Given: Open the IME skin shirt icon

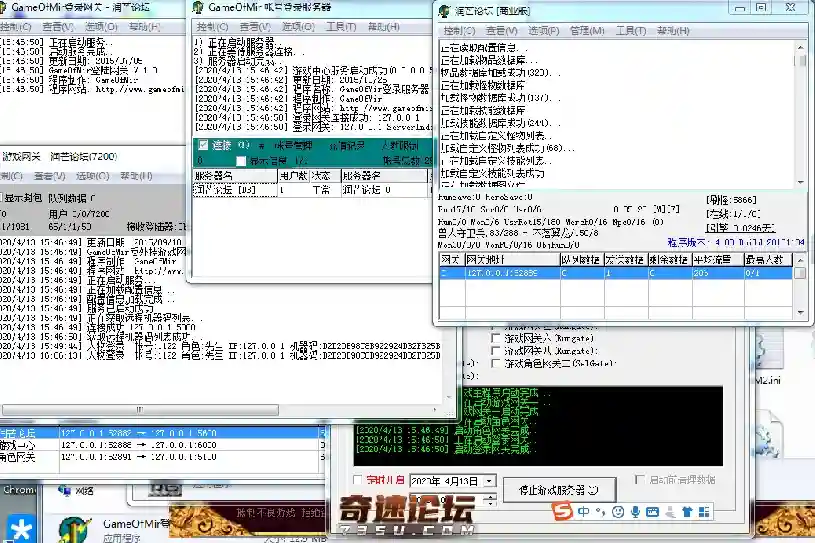Looking at the screenshot, I should [687, 512].
